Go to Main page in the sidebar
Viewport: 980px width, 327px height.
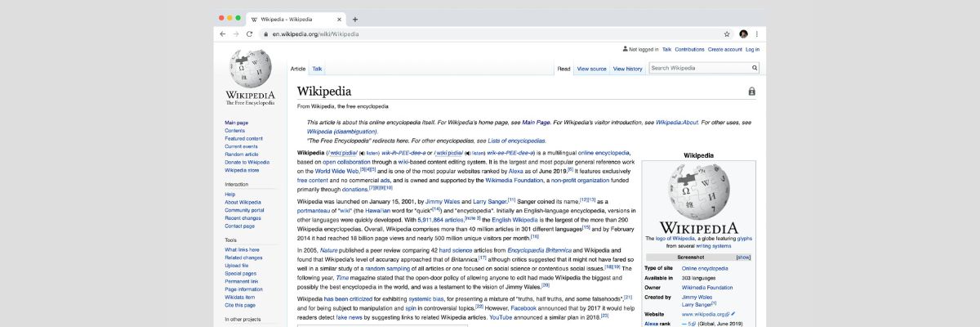[x=236, y=123]
